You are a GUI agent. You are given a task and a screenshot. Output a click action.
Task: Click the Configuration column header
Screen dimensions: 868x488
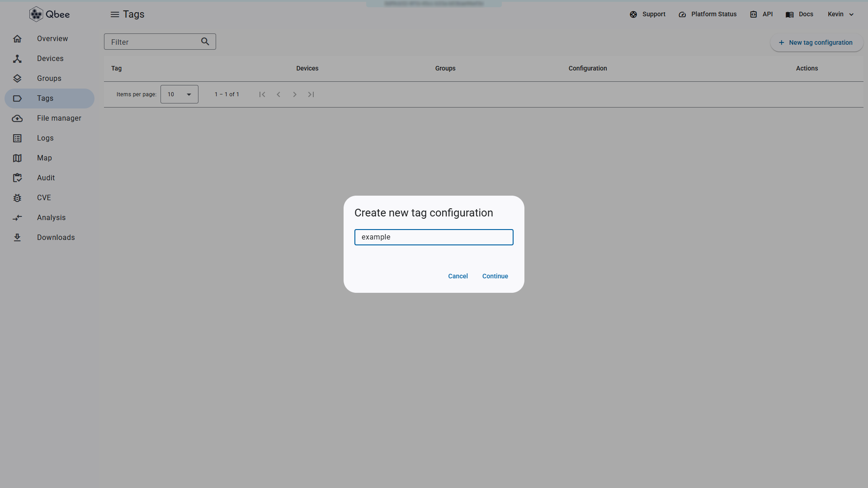click(x=588, y=69)
